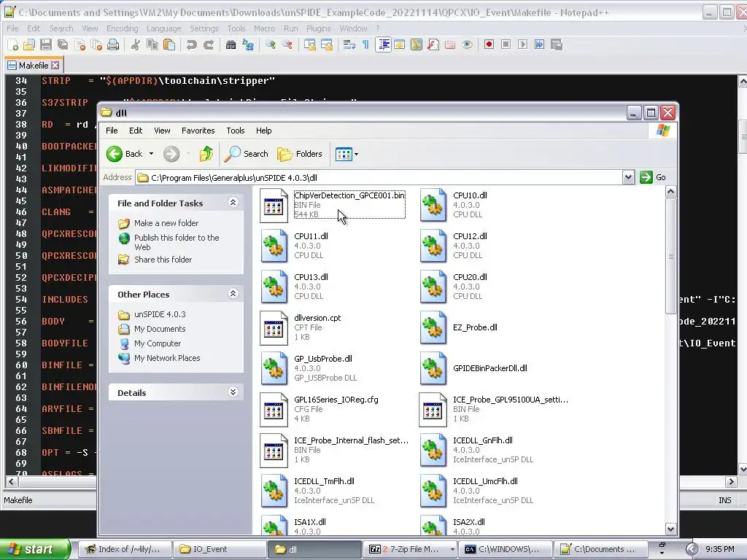Open Find binoculars icon in Notepad++
Image resolution: width=747 pixels, height=560 pixels.
tap(231, 44)
